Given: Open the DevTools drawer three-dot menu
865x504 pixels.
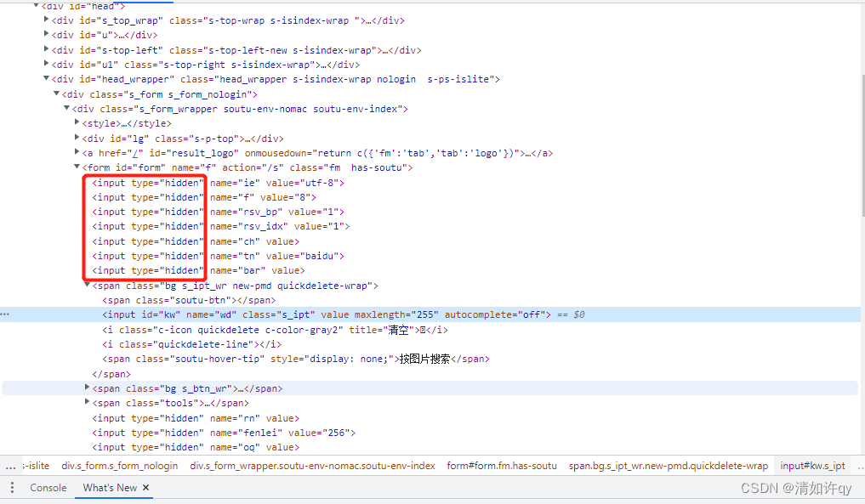Looking at the screenshot, I should 12,487.
